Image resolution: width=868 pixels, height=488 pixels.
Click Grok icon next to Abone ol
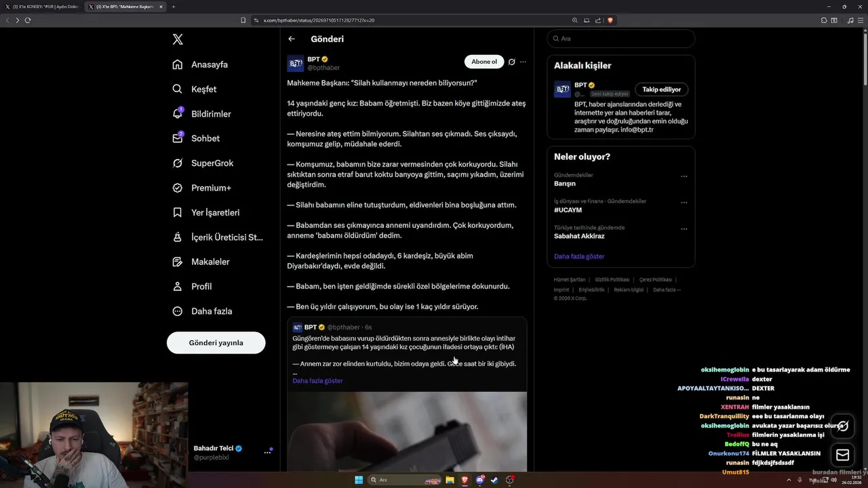click(x=511, y=62)
